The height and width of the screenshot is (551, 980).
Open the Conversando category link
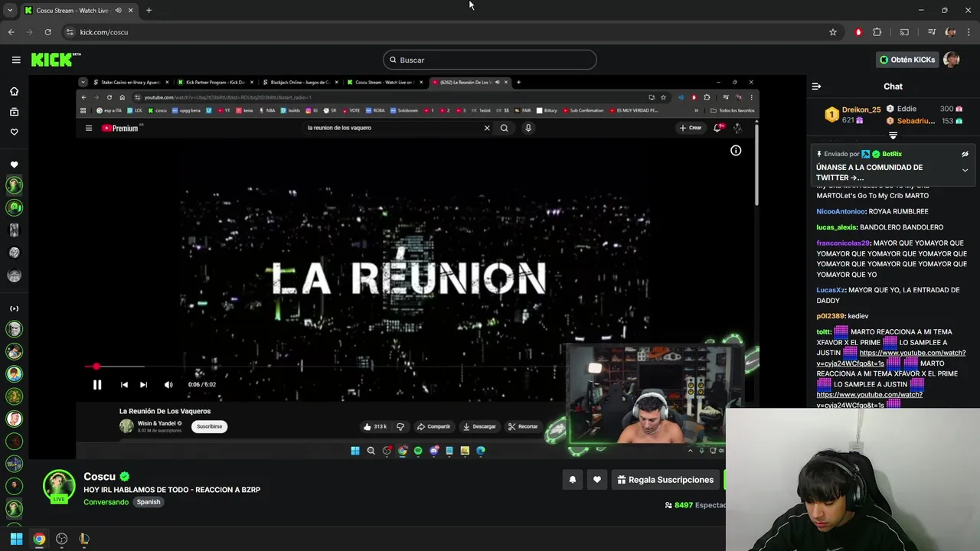click(106, 502)
